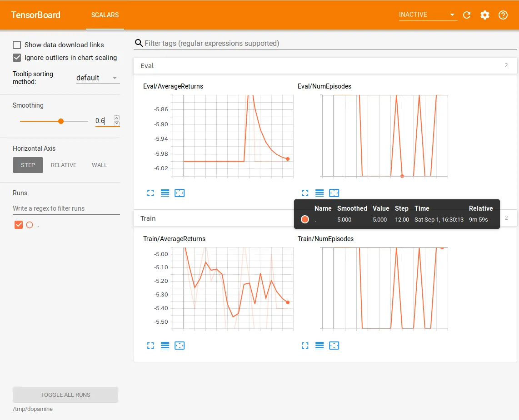
Task: Enable Show data download links checkbox
Action: [17, 45]
